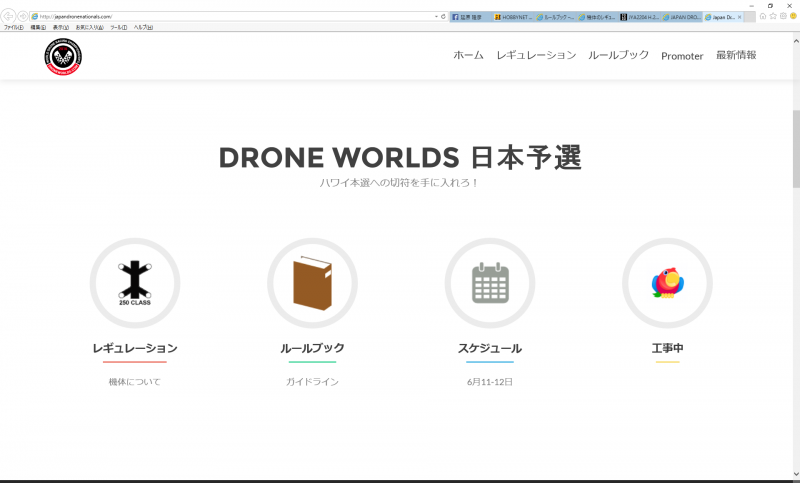The height and width of the screenshot is (483, 800).
Task: Open the brown rulebook icon
Action: [x=311, y=283]
